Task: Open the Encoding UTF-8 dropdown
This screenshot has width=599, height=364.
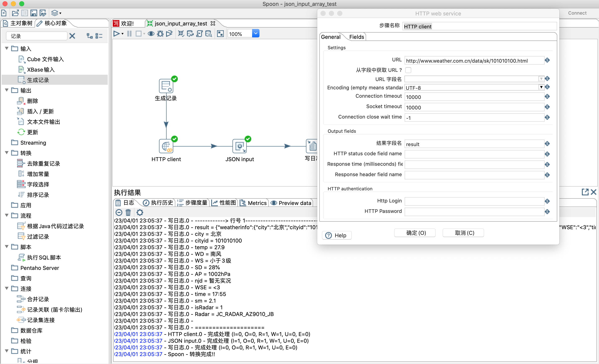Action: tap(541, 87)
